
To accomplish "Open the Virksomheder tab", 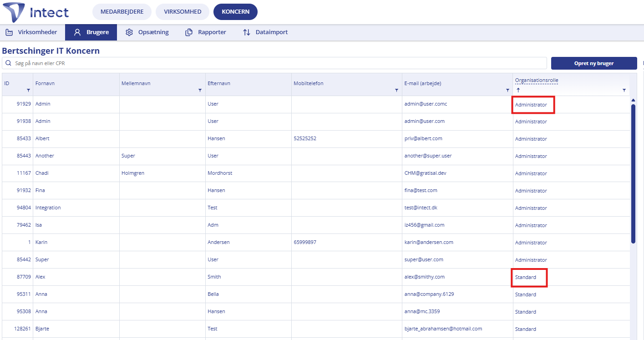I will tap(31, 32).
